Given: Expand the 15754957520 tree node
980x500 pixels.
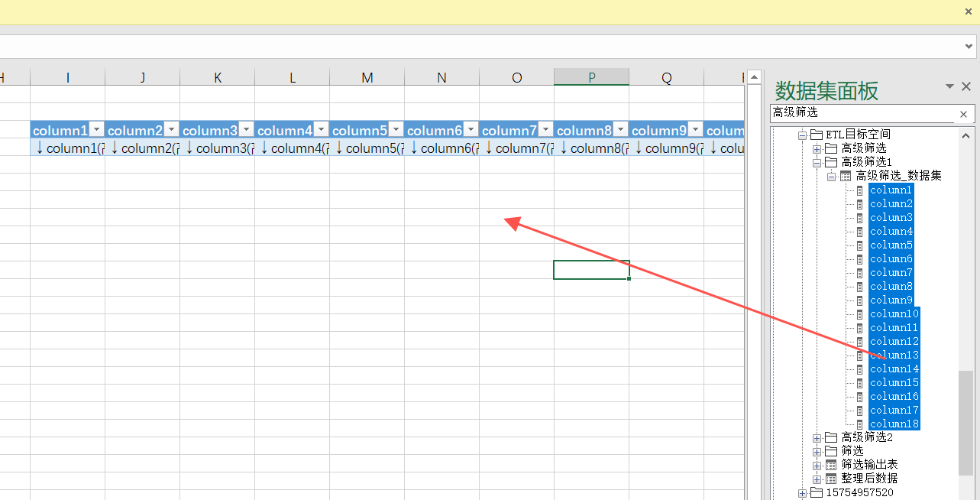Looking at the screenshot, I should 802,493.
